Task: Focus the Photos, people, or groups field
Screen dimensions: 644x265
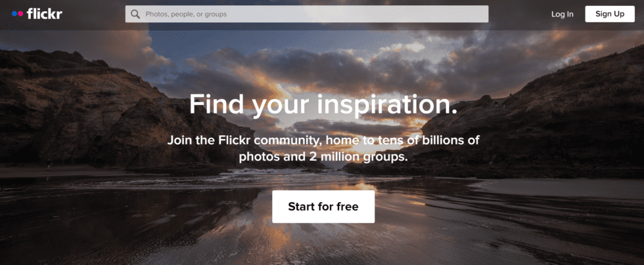Action: pos(307,14)
